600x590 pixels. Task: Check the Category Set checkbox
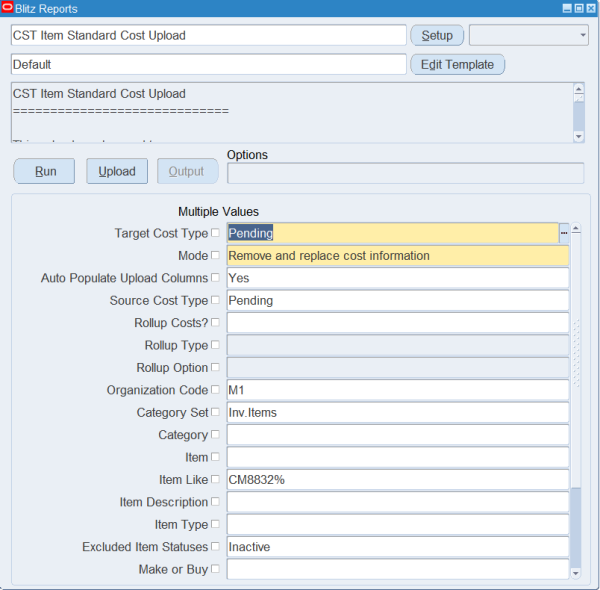pos(215,412)
